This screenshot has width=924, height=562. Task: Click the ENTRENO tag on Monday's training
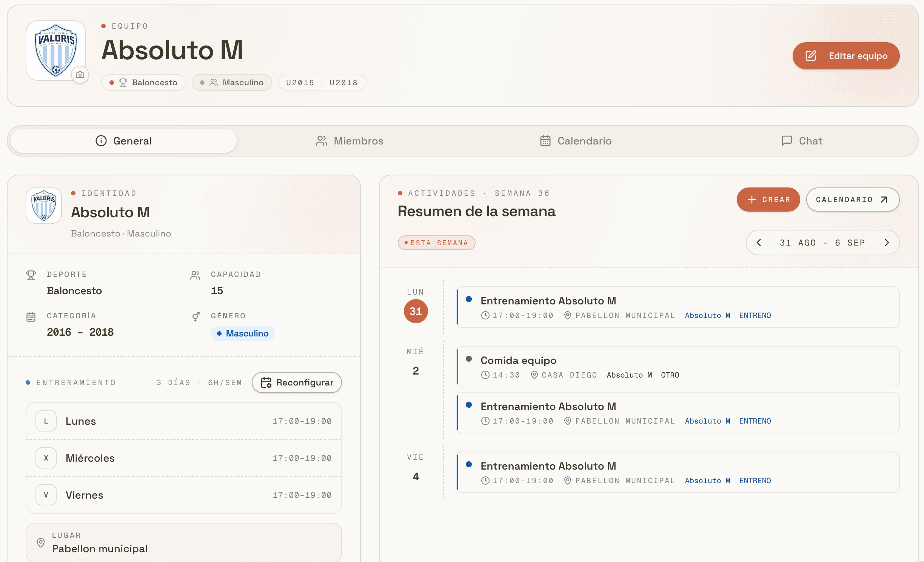point(755,315)
